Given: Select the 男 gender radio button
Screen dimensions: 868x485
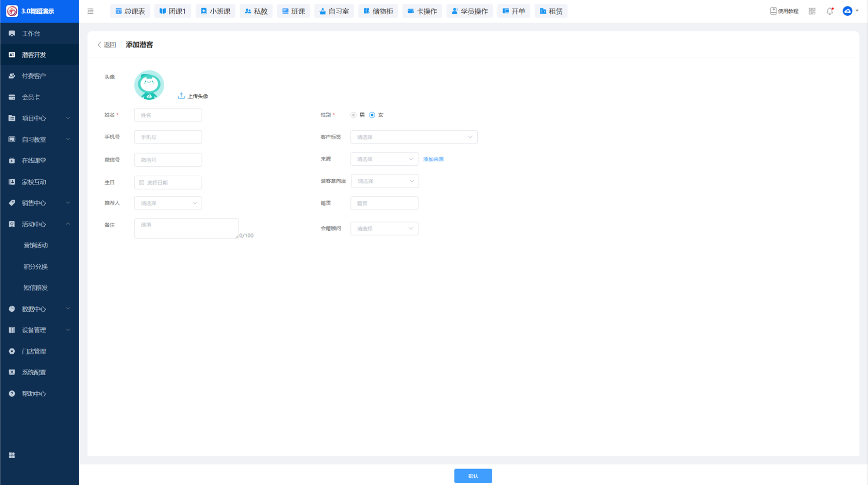Looking at the screenshot, I should tap(353, 115).
